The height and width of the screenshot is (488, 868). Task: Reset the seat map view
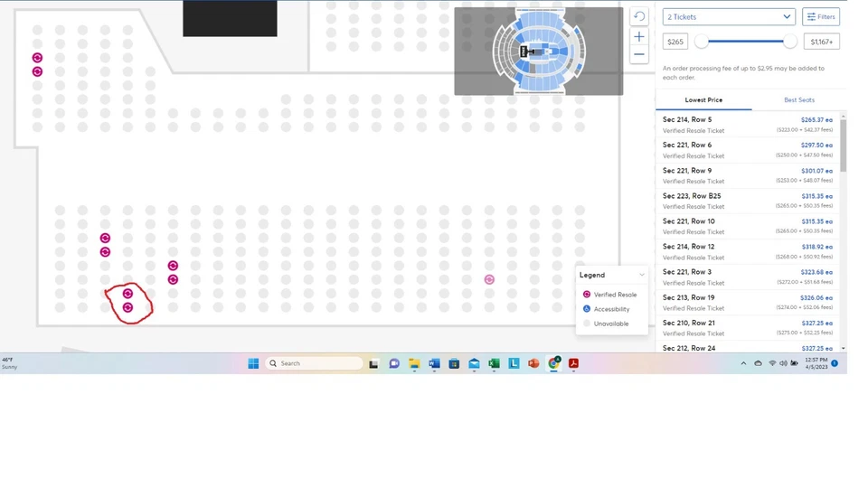[x=639, y=16]
